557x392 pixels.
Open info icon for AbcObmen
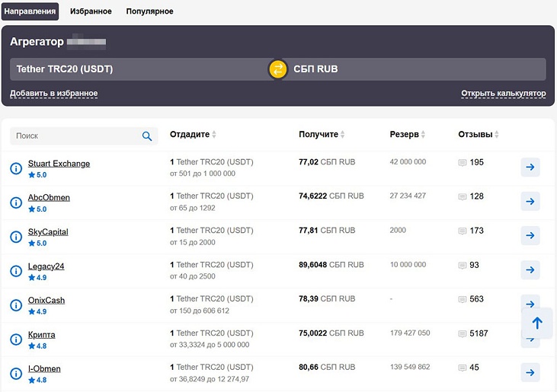click(x=16, y=202)
